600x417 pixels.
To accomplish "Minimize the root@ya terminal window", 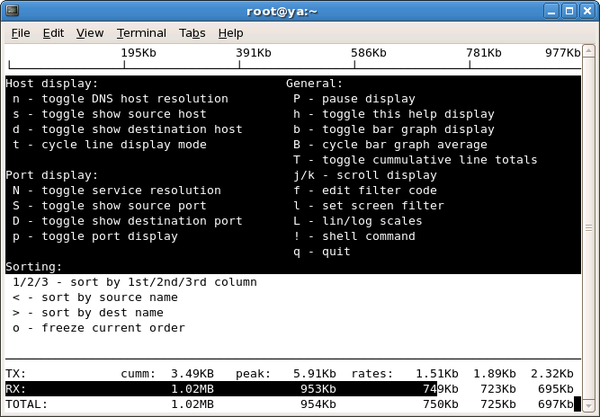I will [551, 11].
